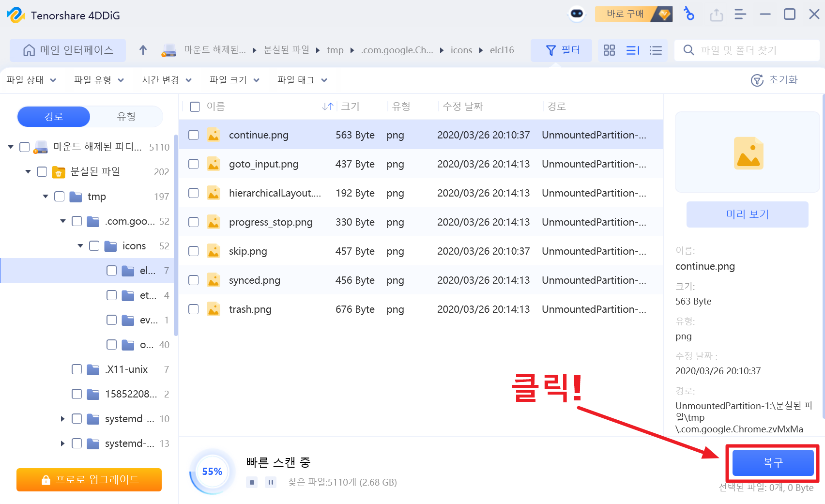Click the trash.png file icon

(214, 309)
